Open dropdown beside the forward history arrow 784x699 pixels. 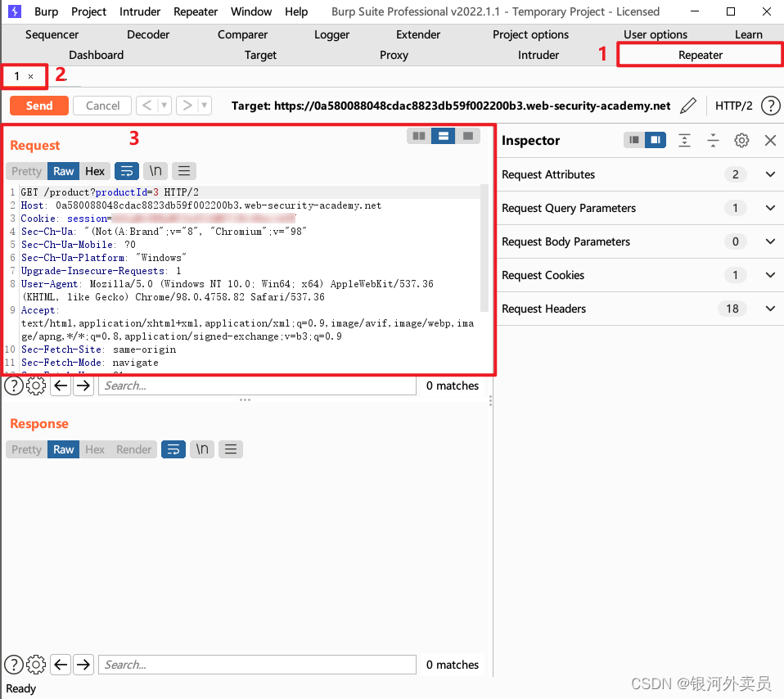click(x=204, y=106)
